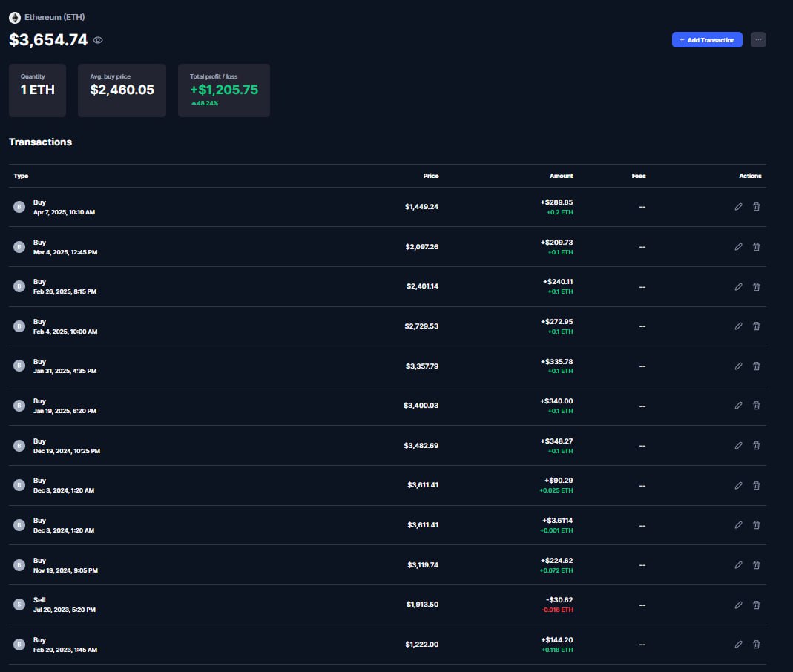Delete the 0.001 ETH Dec 3 buy transaction
This screenshot has height=672, width=793.
756,525
